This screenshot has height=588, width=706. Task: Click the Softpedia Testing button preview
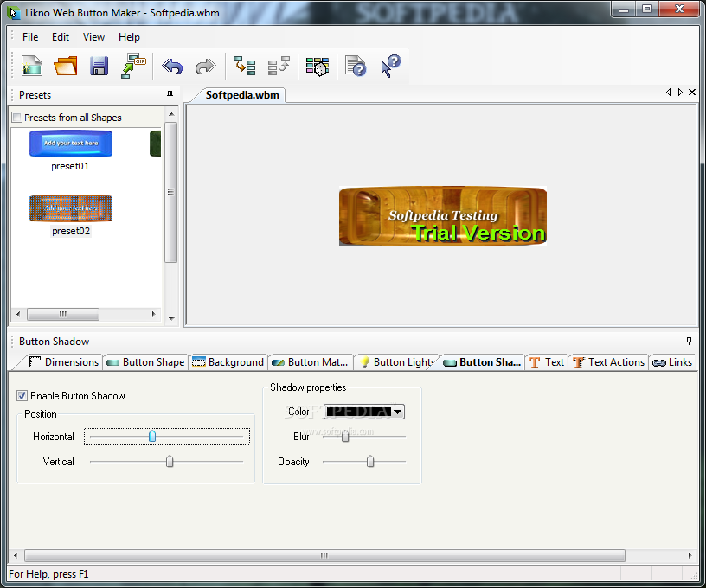[x=443, y=216]
